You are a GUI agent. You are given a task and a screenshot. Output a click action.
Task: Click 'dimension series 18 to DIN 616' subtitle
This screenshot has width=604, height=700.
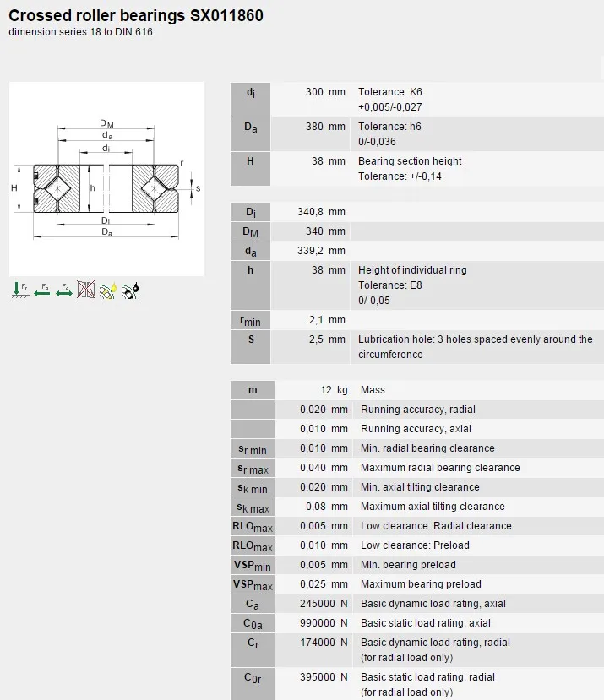80,32
